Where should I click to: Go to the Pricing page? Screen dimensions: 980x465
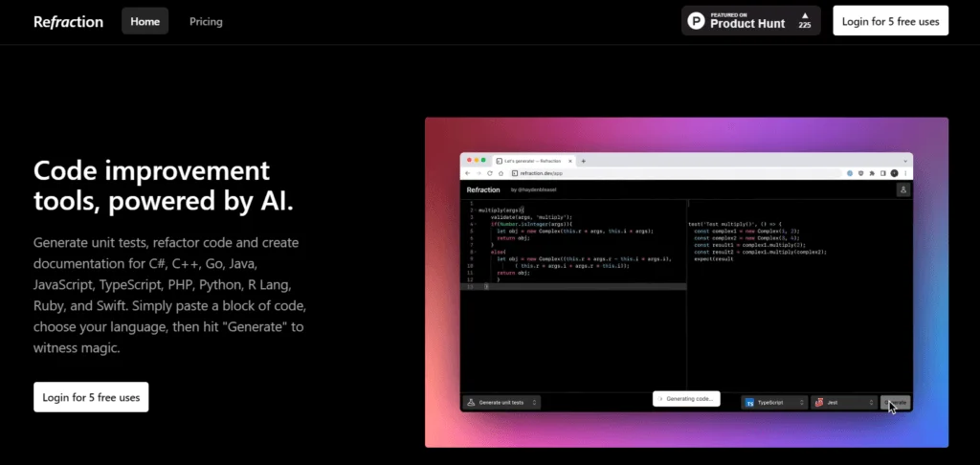click(206, 21)
